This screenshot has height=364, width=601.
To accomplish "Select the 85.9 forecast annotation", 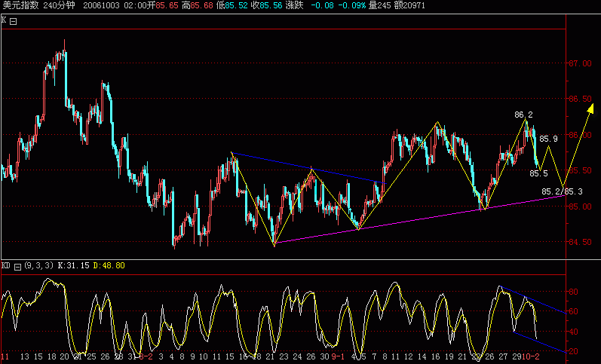I will (x=548, y=139).
